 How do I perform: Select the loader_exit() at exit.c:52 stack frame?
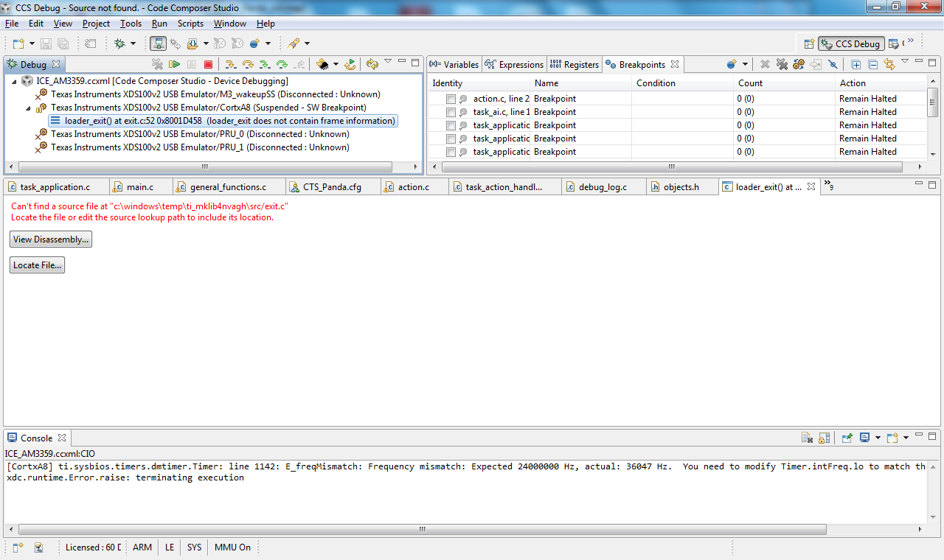point(223,121)
